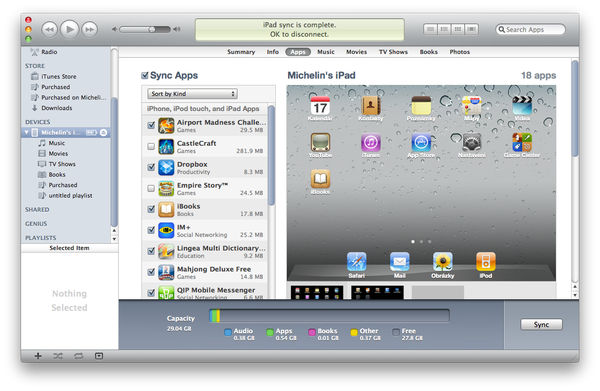Click the app list scrollbar

271,155
